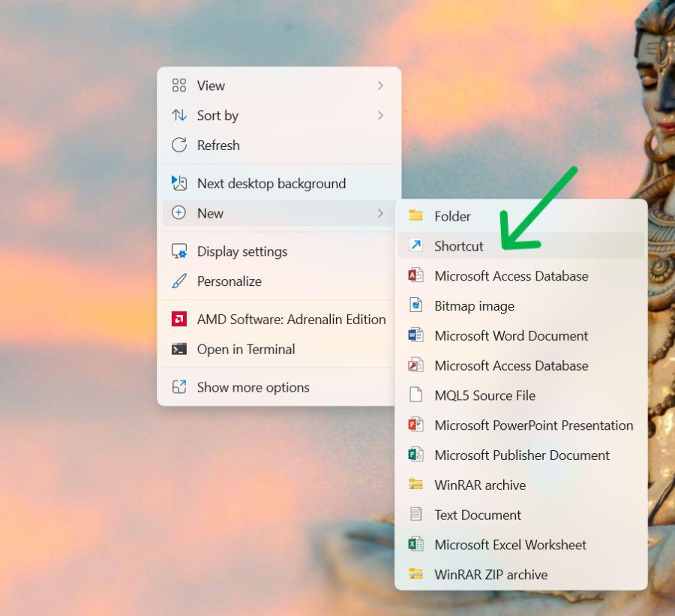
Task: Click the WinRAR ZIP archive icon
Action: point(415,575)
